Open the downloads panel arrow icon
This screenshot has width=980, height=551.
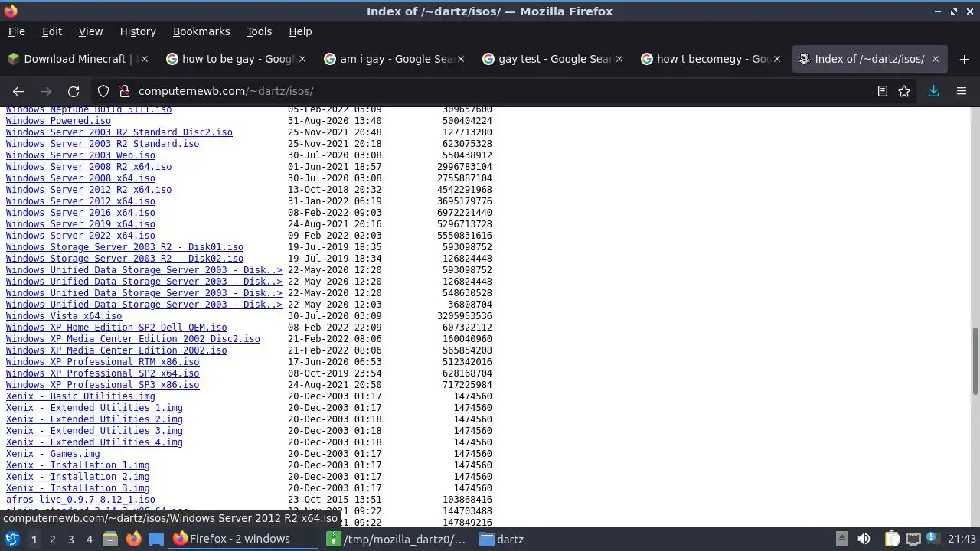[x=933, y=91]
